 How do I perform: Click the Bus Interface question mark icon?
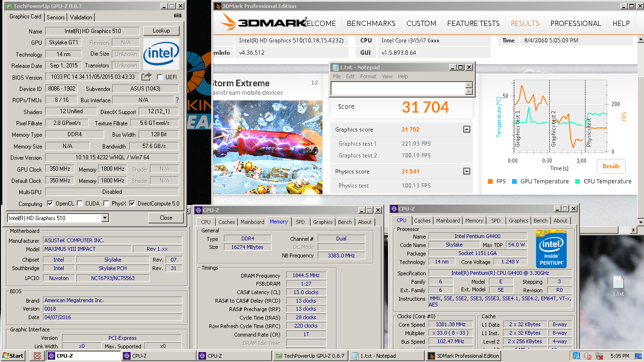pos(177,100)
